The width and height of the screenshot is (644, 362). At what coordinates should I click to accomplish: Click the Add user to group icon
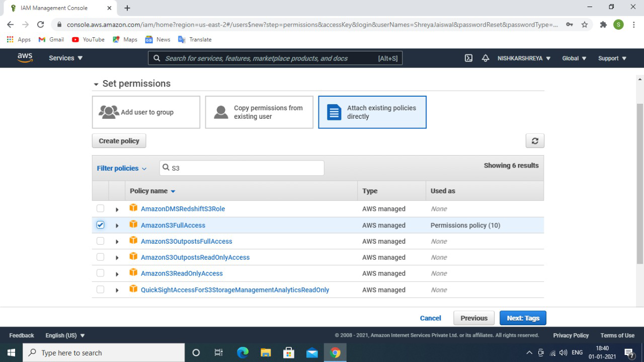click(x=109, y=112)
